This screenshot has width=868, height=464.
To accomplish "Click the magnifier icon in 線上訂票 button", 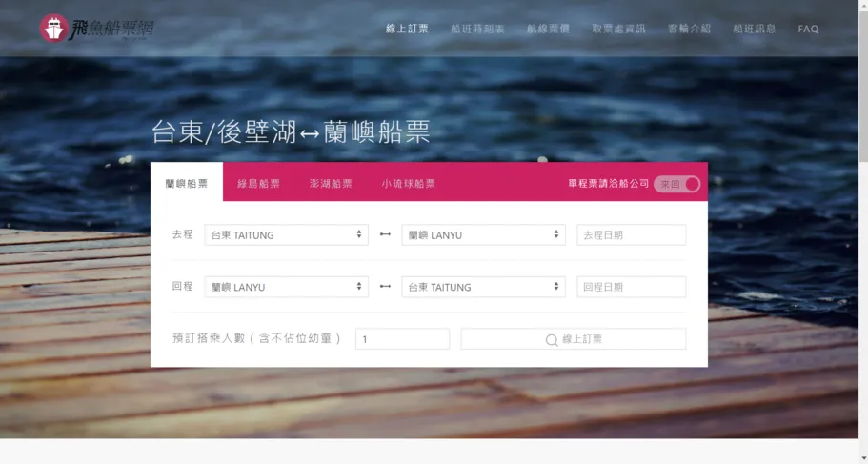I will point(551,340).
